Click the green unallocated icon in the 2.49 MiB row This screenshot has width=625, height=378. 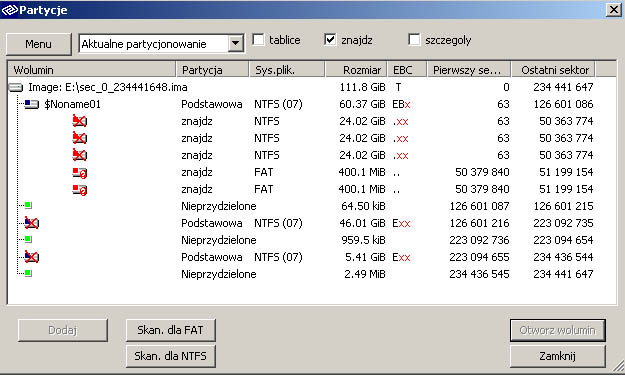pos(28,274)
